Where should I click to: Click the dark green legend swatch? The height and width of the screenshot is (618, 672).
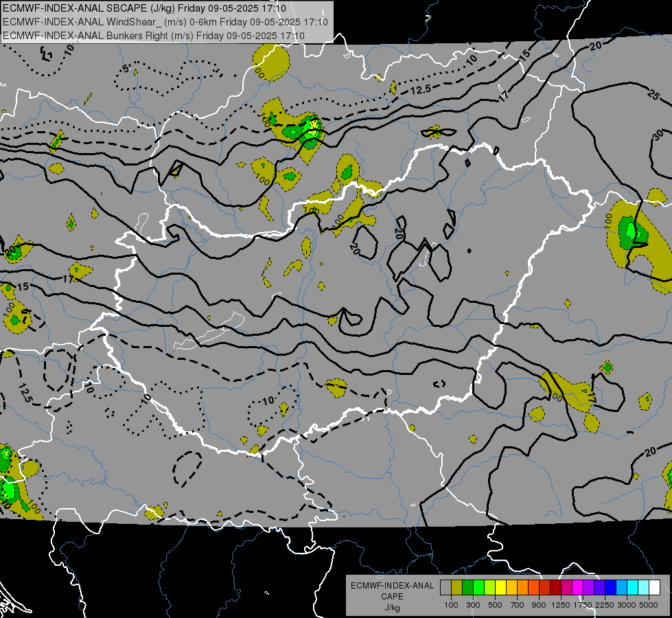pyautogui.click(x=468, y=588)
